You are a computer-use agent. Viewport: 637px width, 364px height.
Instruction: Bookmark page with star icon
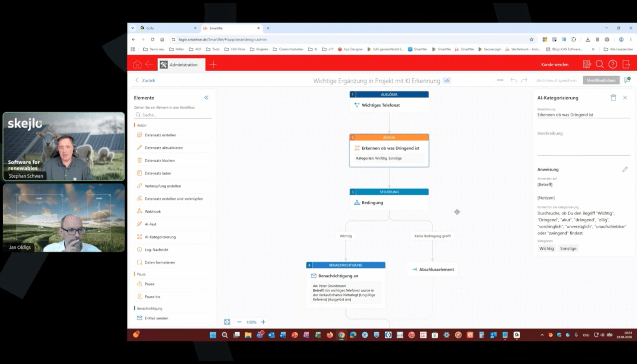[x=531, y=39]
